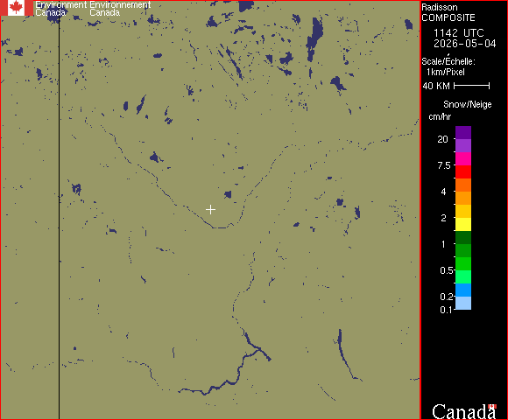Image resolution: width=508 pixels, height=420 pixels.
Task: Select the pale blue 0.1 cm/hr swatch
Action: click(463, 304)
